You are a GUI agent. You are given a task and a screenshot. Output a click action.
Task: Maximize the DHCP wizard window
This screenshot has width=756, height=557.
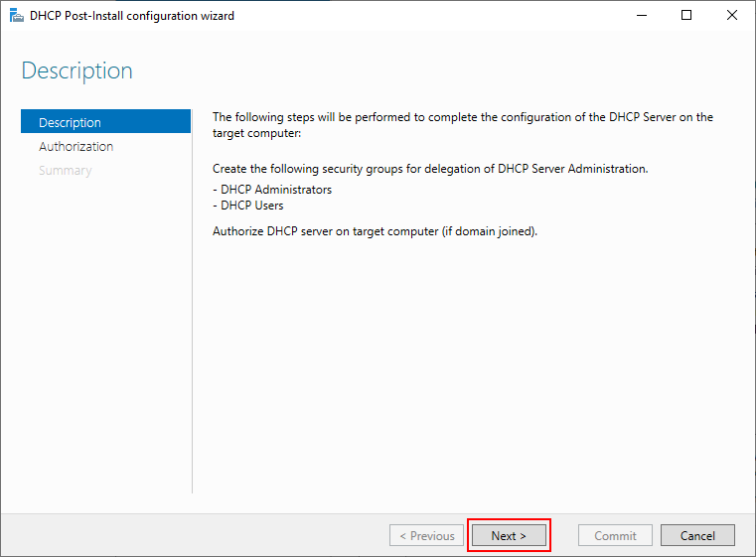(686, 16)
